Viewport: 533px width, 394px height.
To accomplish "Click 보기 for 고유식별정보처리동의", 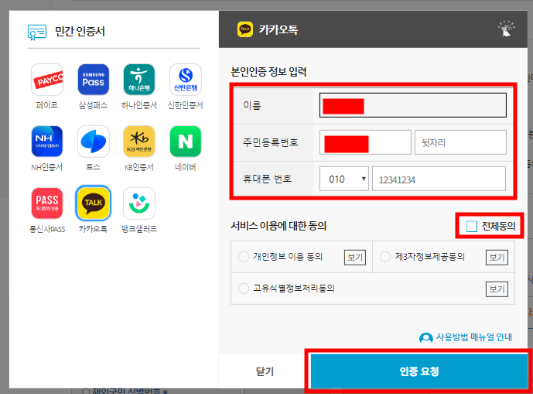I will (497, 289).
